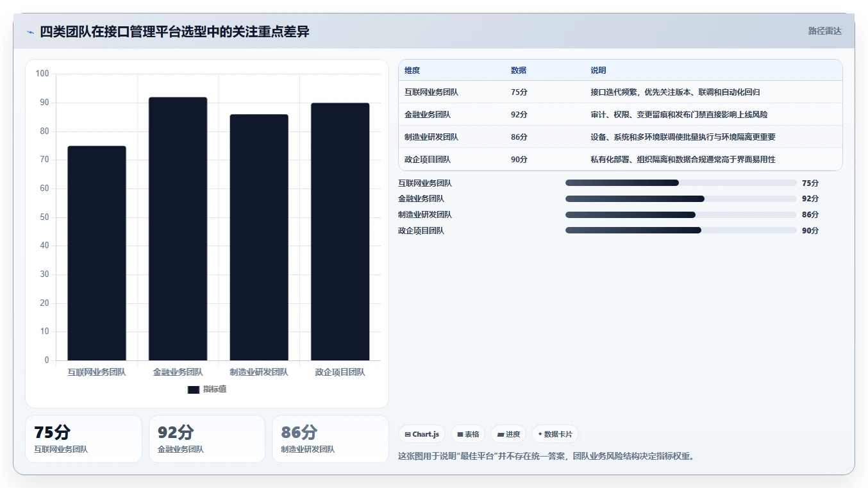This screenshot has height=488, width=868.
Task: Click the 互联网业务团队 bar in the chart
Action: (x=97, y=253)
